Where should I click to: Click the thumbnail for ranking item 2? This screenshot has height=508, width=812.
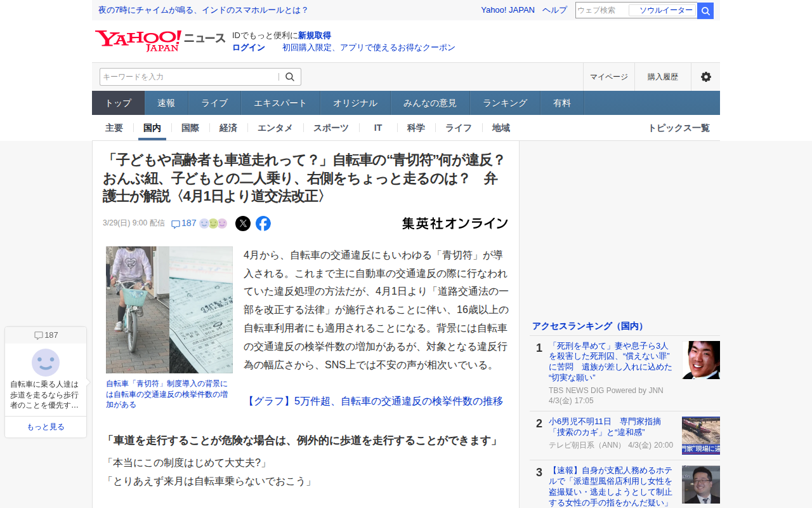[x=701, y=436]
